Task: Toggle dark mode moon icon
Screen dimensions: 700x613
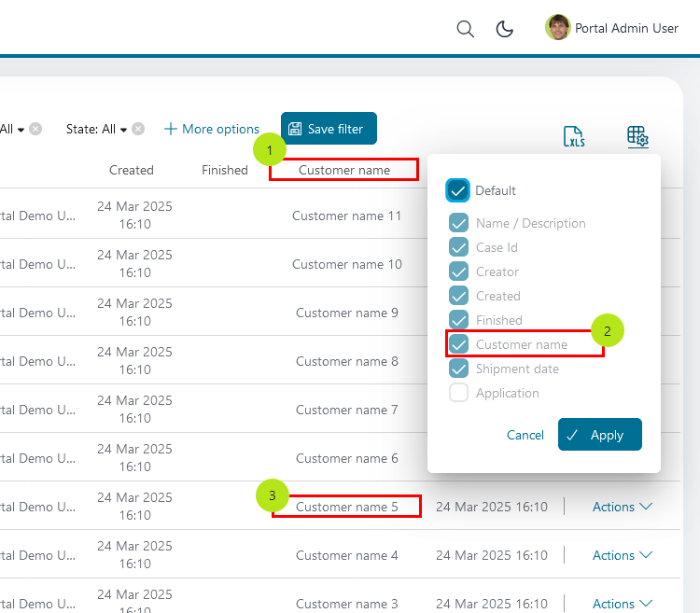Action: pos(504,29)
